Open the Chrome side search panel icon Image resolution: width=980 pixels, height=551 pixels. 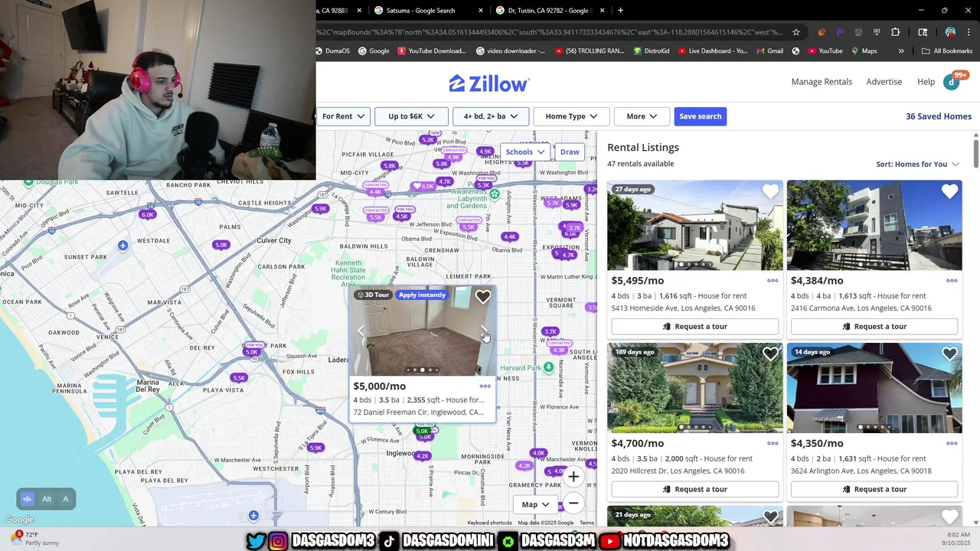tap(923, 32)
